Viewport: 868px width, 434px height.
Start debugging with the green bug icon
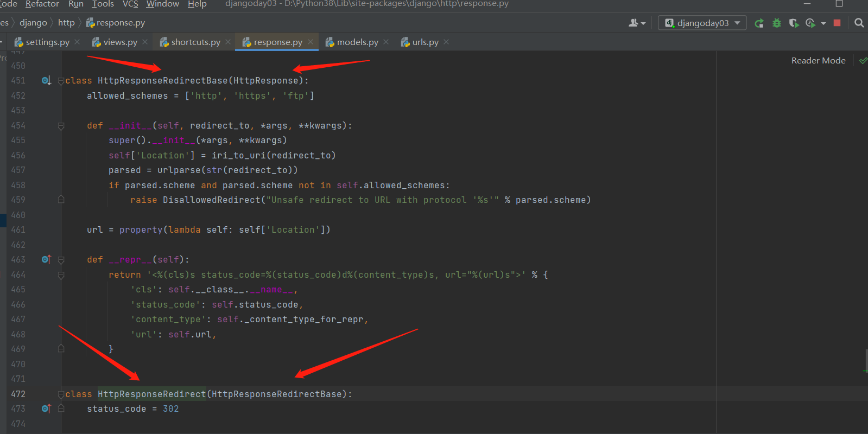[777, 23]
